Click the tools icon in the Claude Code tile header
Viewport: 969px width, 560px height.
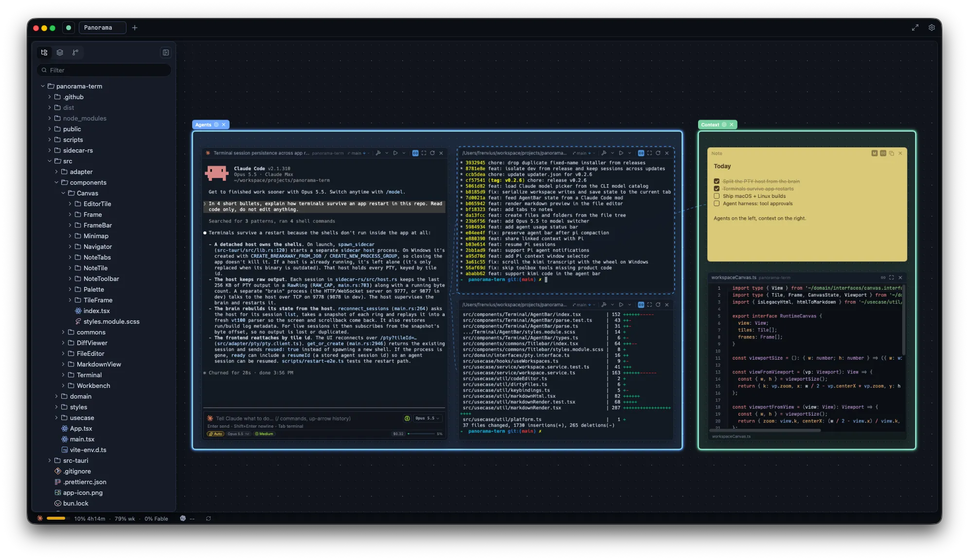[378, 153]
